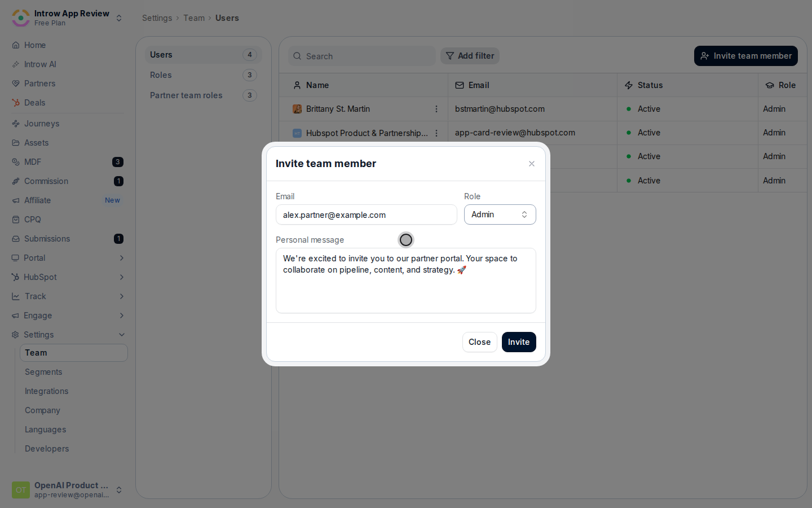This screenshot has width=812, height=508.
Task: Open kebab menu for Brittany St. Martin
Action: pyautogui.click(x=436, y=109)
